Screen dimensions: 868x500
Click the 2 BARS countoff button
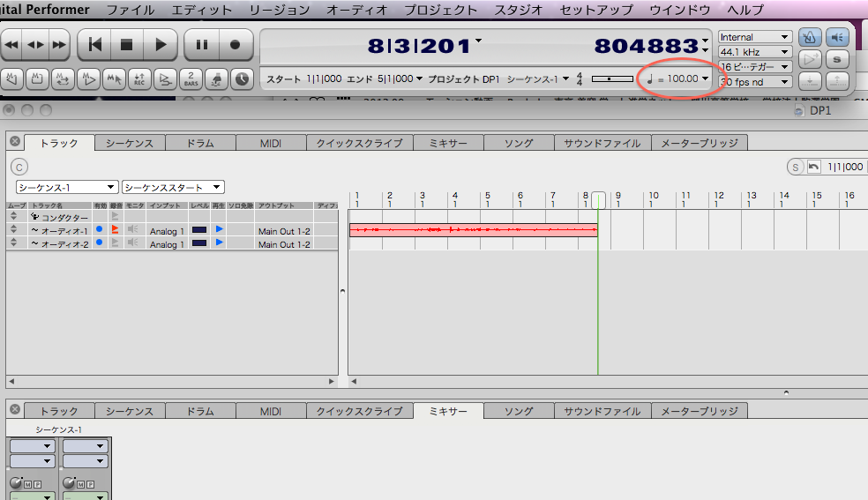coord(191,79)
